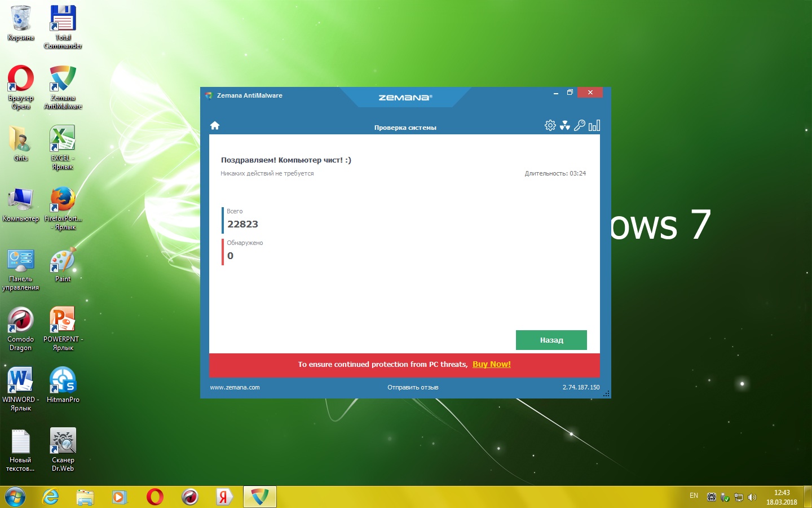This screenshot has width=812, height=508.
Task: Click the Show desktop strip
Action: pos(807,497)
